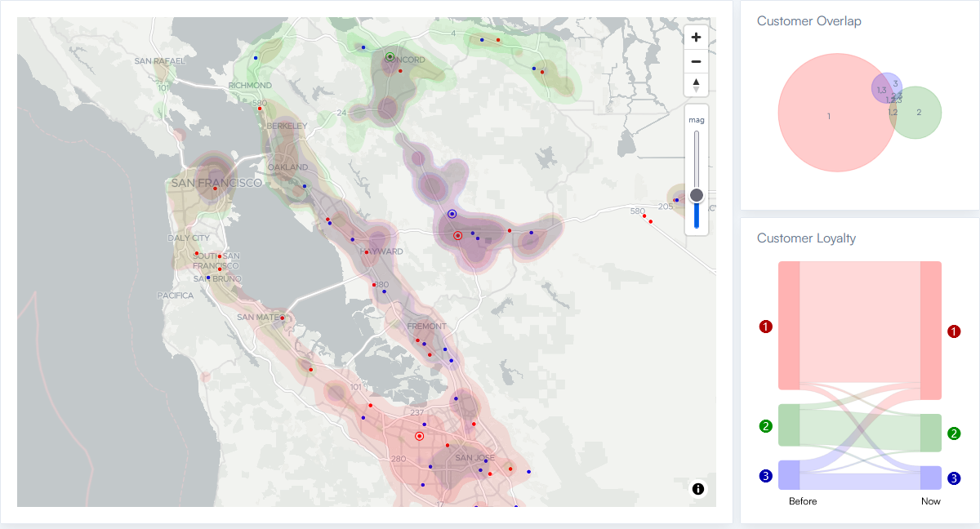Open the map info icon
The image size is (980, 529).
pos(698,489)
